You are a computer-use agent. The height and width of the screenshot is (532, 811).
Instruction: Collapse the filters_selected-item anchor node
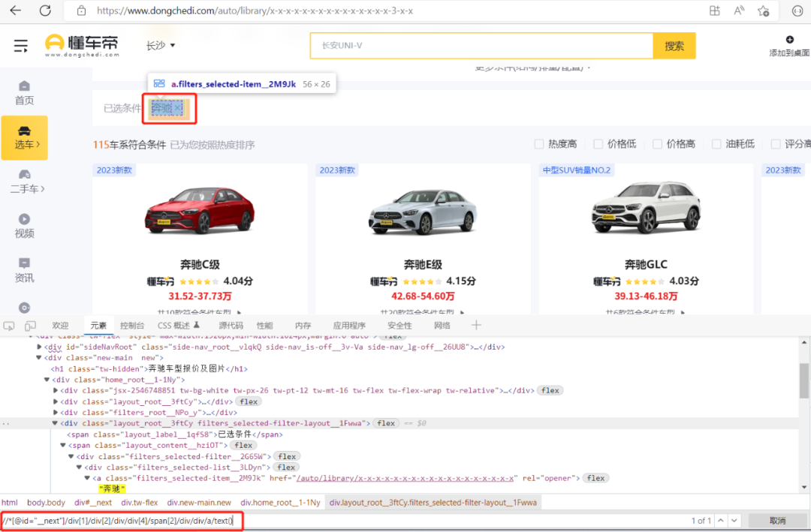[87, 478]
